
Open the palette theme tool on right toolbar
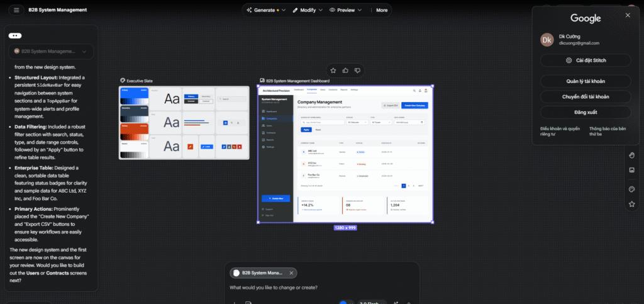click(631, 189)
